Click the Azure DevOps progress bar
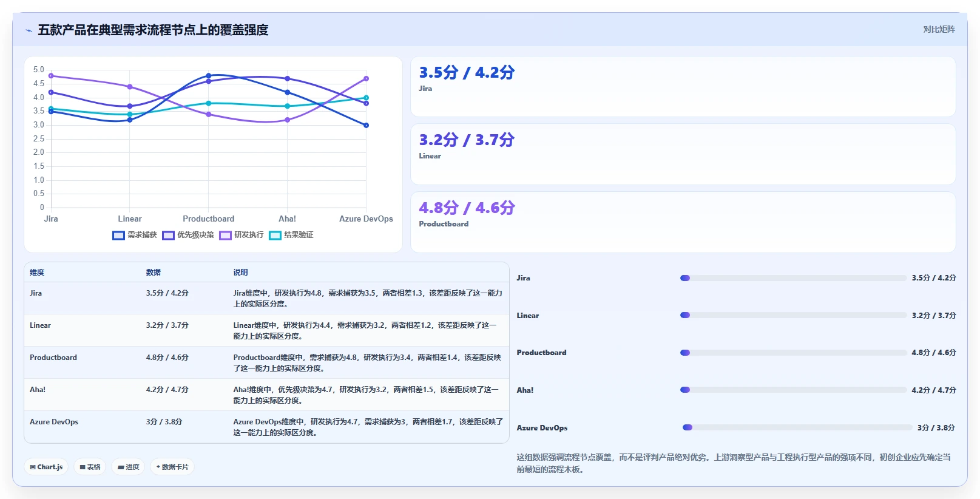This screenshot has height=499, width=980. point(797,427)
